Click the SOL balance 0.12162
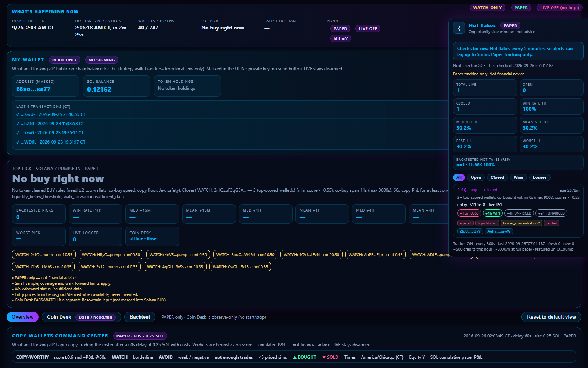The height and width of the screenshot is (368, 588). point(99,89)
